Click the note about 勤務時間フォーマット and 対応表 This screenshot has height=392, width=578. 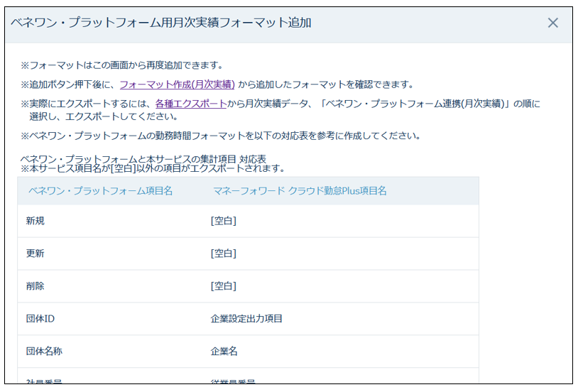pos(221,136)
